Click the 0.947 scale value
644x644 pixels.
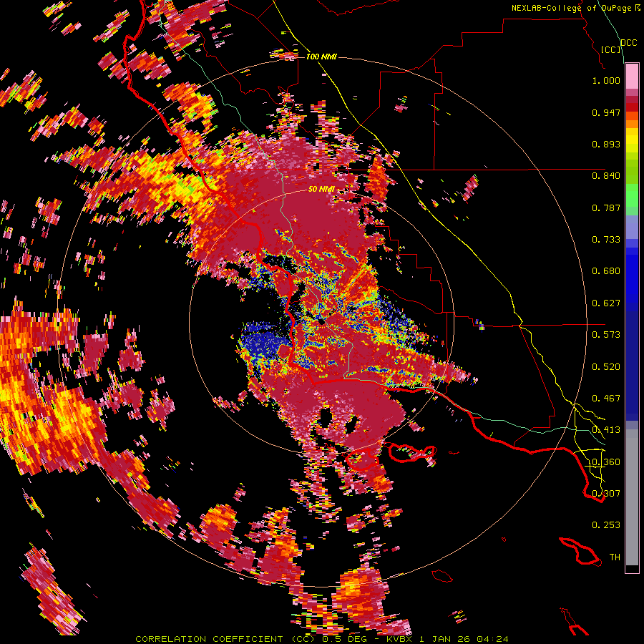pos(606,112)
